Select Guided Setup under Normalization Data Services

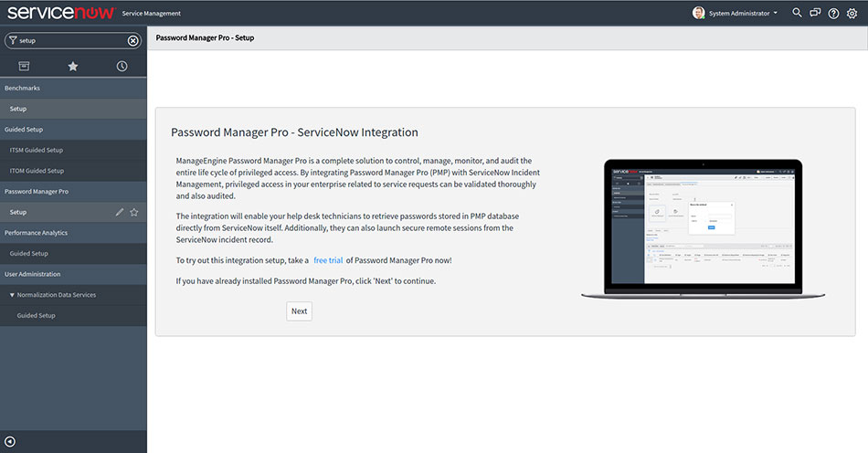(73, 316)
